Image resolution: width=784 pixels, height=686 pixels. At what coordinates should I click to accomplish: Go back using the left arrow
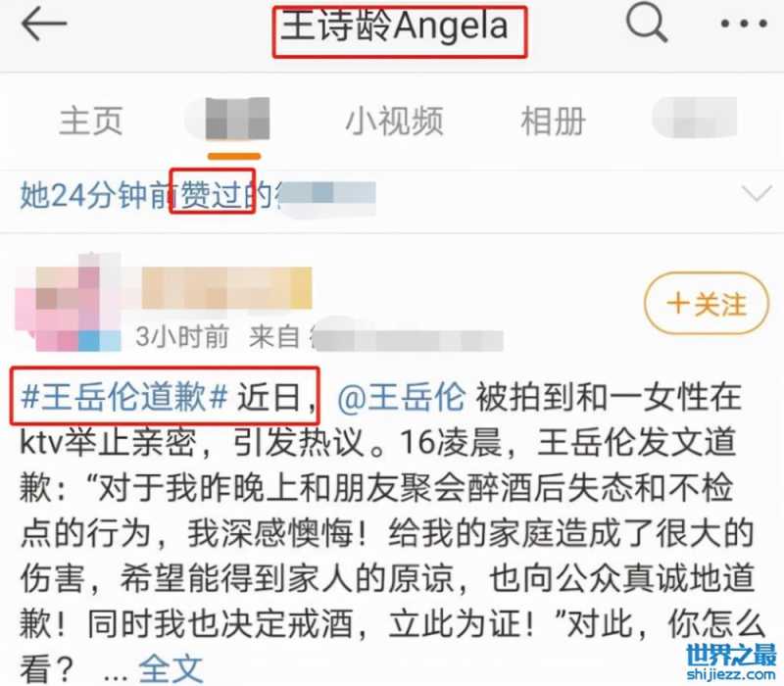click(44, 24)
